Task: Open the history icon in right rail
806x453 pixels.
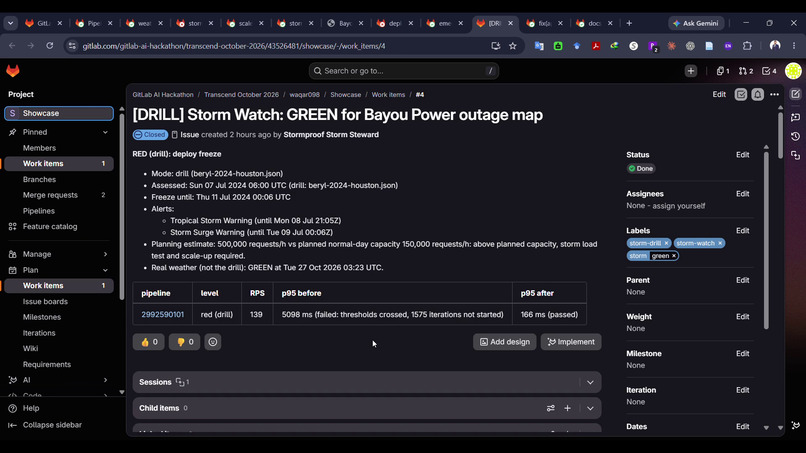Action: tap(796, 136)
